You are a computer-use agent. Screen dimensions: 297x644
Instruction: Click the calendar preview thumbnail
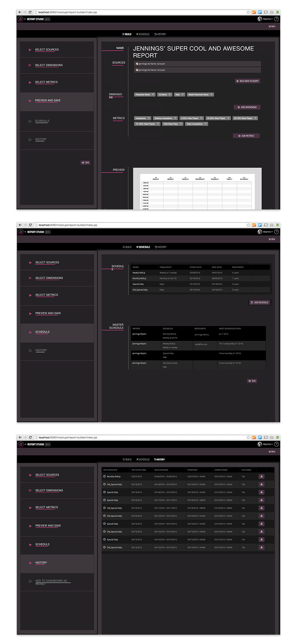197,189
